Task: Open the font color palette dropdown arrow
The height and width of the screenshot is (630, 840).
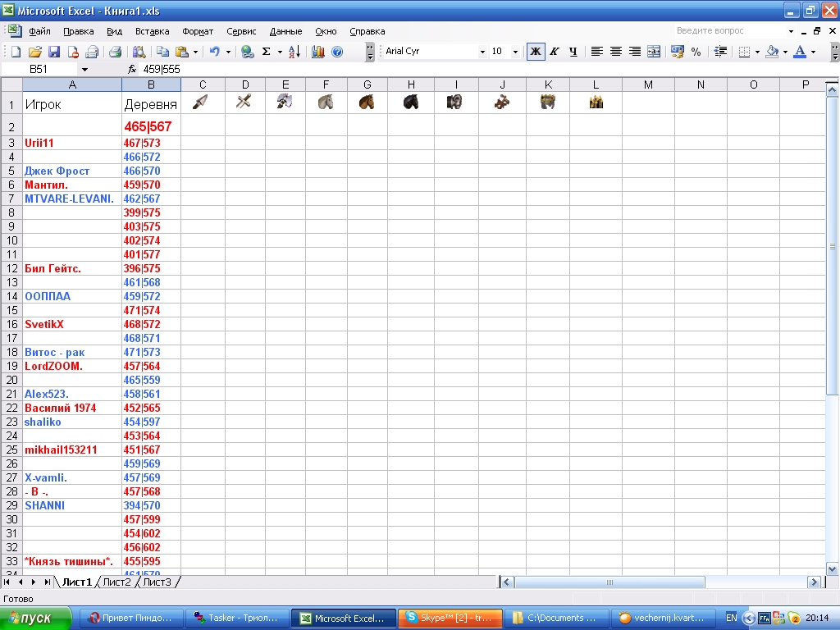Action: [x=813, y=52]
